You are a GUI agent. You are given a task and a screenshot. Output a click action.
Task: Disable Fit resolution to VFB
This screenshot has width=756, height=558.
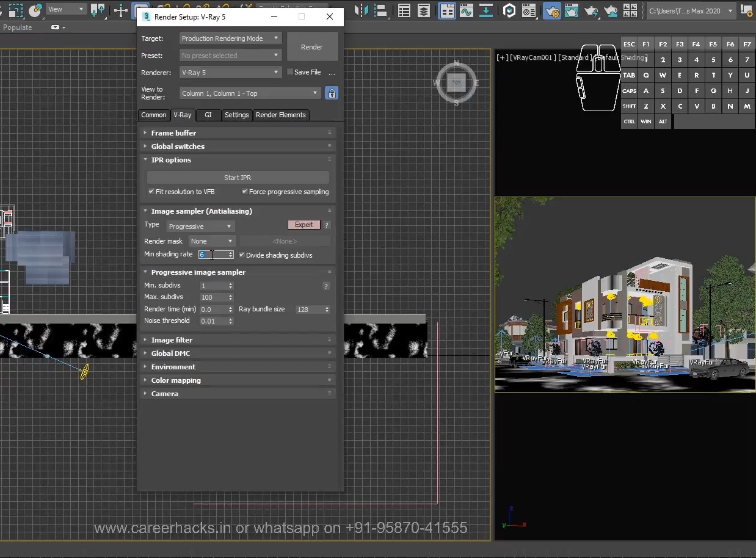coord(151,192)
